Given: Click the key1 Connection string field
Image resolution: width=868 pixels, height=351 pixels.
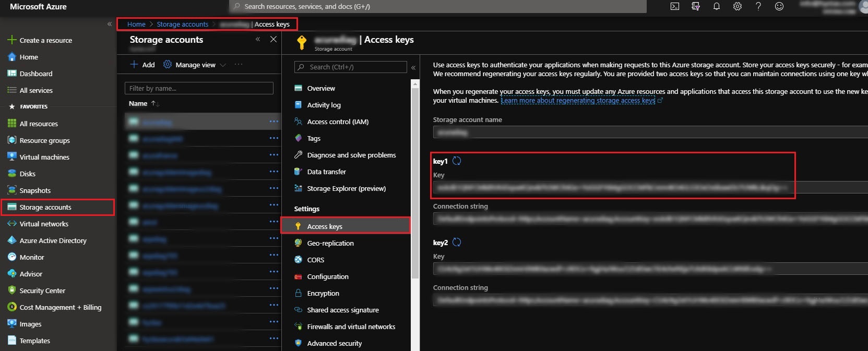Looking at the screenshot, I should pos(650,219).
